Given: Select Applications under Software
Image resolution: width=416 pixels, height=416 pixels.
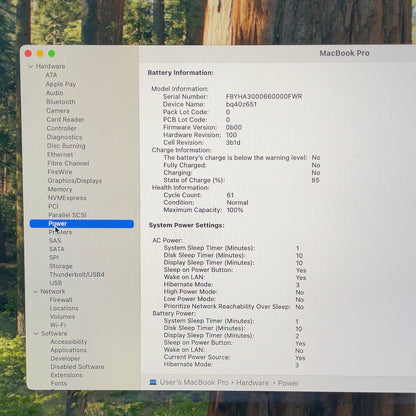Looking at the screenshot, I should pyautogui.click(x=69, y=350).
